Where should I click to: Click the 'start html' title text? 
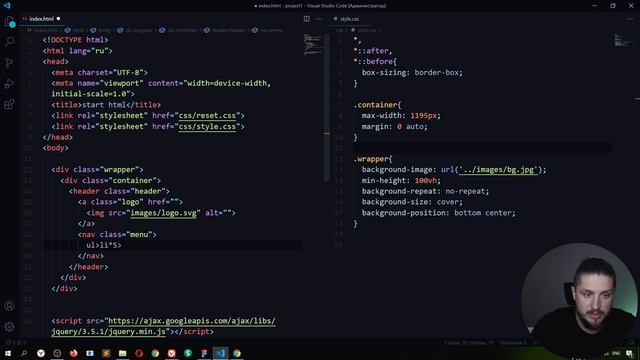pyautogui.click(x=104, y=105)
